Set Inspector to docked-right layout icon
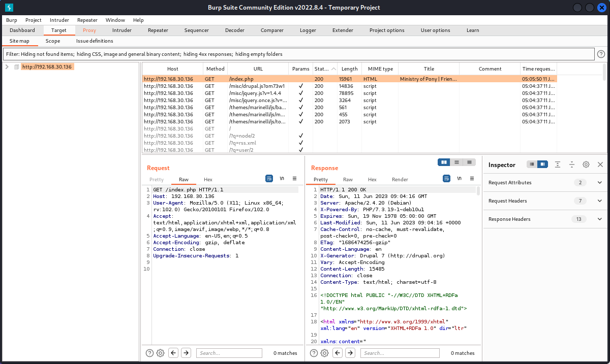Viewport: 610px width, 364px height. coord(543,164)
